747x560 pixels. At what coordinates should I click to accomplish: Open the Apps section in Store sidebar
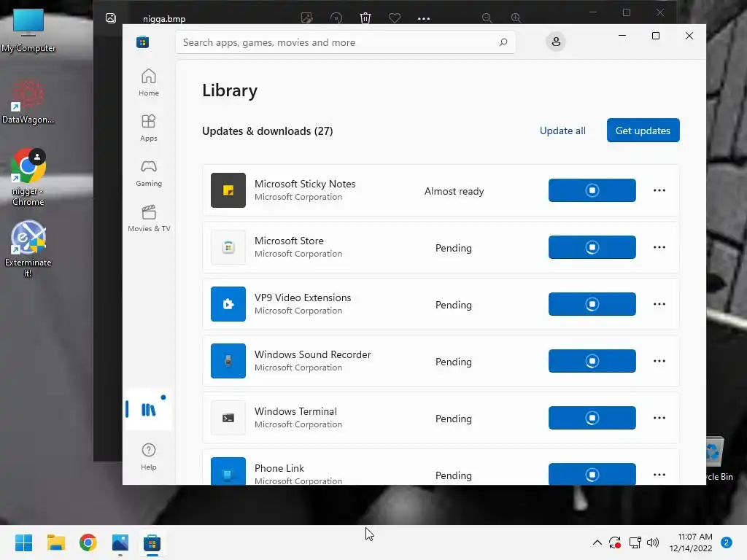[x=149, y=128]
